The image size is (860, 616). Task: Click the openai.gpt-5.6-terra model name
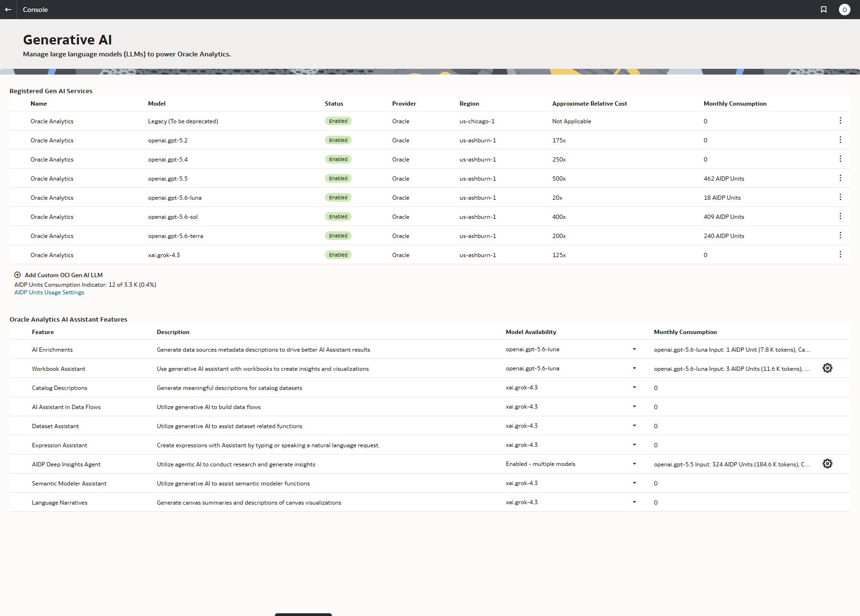click(x=175, y=236)
